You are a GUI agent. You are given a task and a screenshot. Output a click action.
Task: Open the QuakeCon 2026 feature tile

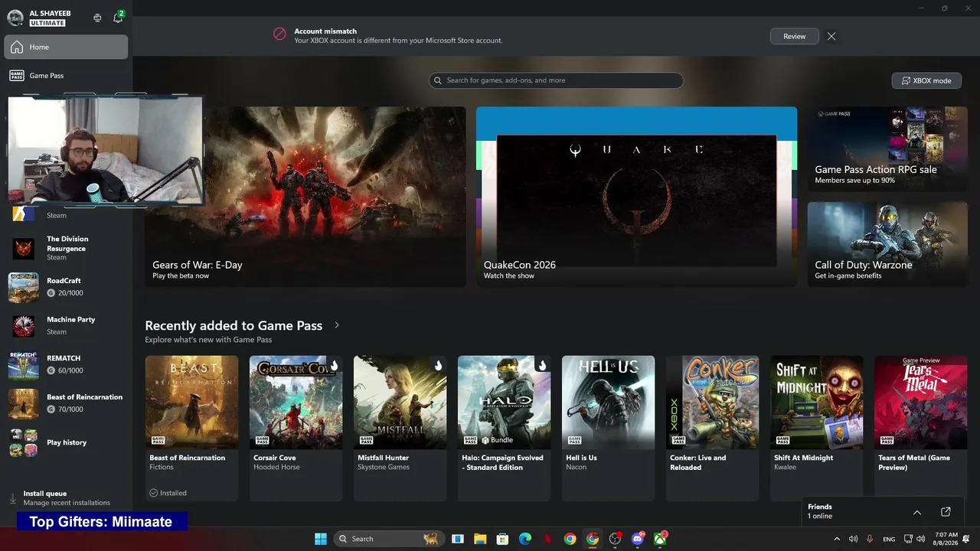point(636,197)
